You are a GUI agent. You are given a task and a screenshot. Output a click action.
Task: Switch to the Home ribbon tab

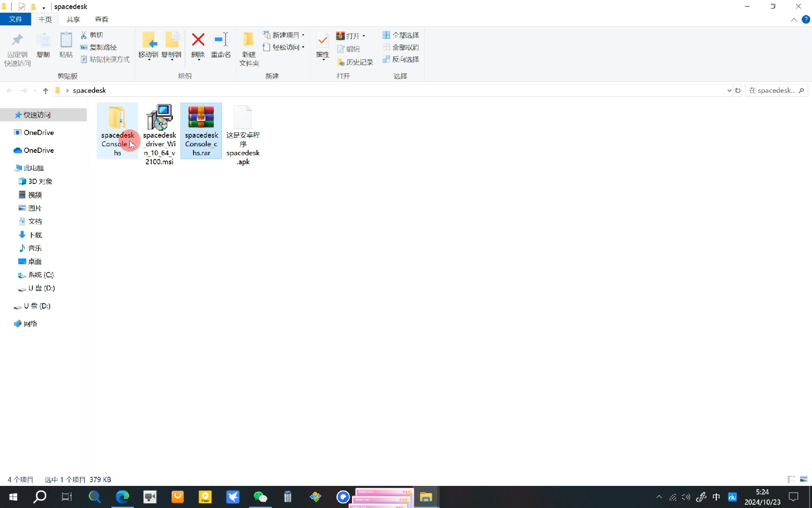45,19
